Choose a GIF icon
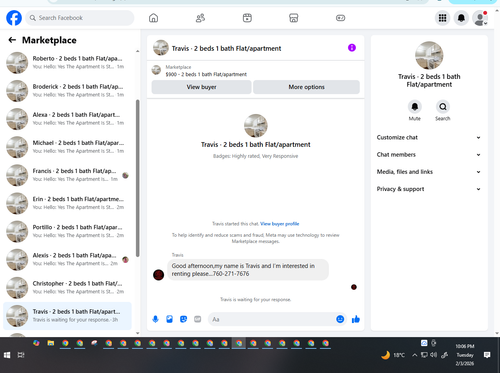The height and width of the screenshot is (373, 500). pos(197,319)
